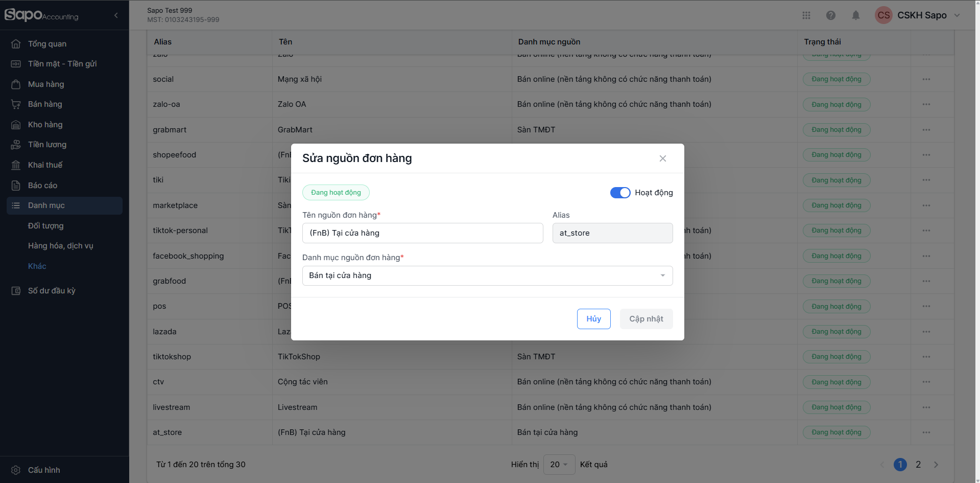Click the Tên nguồn đơn hàng input field
Image resolution: width=980 pixels, height=483 pixels.
pyautogui.click(x=422, y=233)
